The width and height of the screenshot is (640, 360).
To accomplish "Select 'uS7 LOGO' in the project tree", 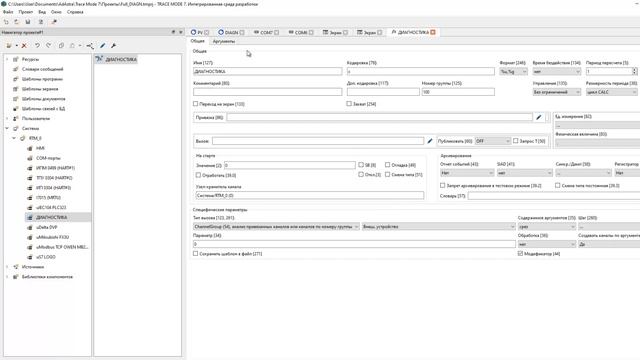I will click(46, 257).
